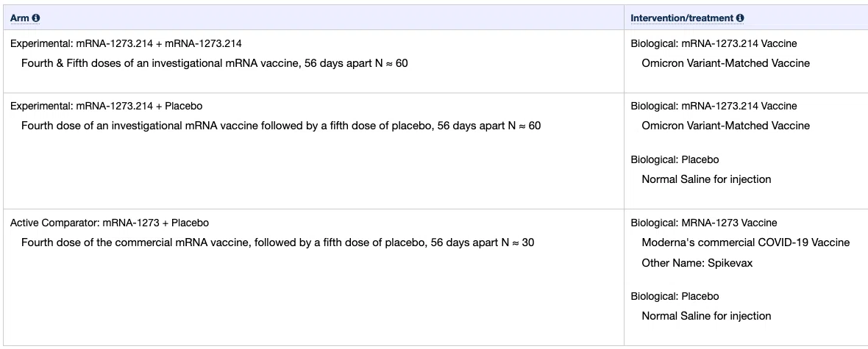Click 'Other Name: Spikevax' text
The height and width of the screenshot is (349, 868).
click(697, 263)
